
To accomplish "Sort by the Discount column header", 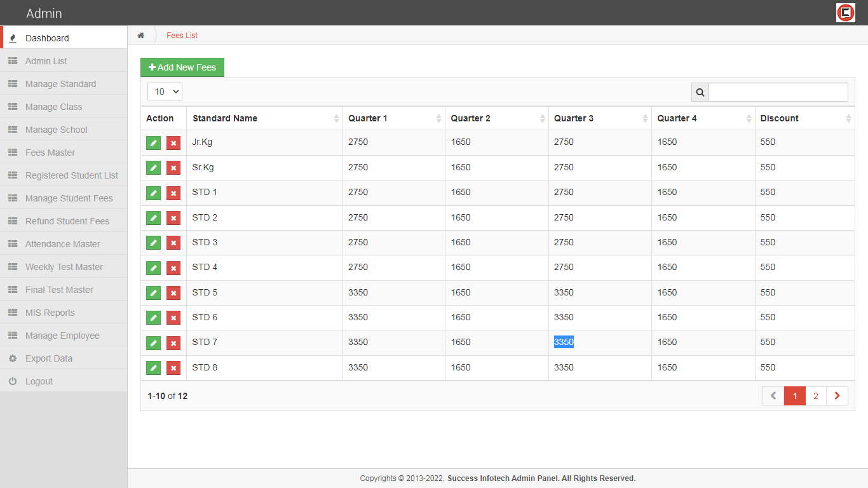I will (804, 118).
